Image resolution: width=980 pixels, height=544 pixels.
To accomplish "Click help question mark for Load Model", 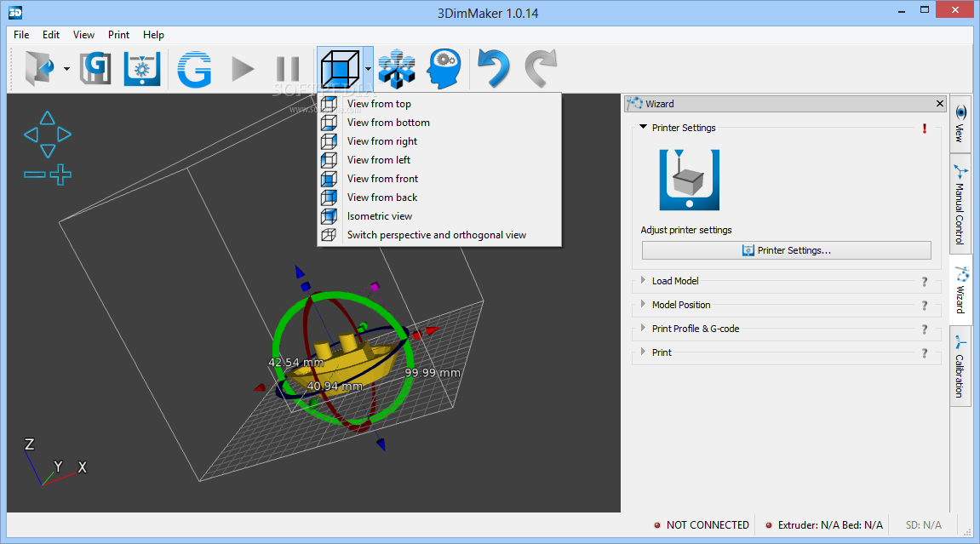I will click(x=925, y=282).
